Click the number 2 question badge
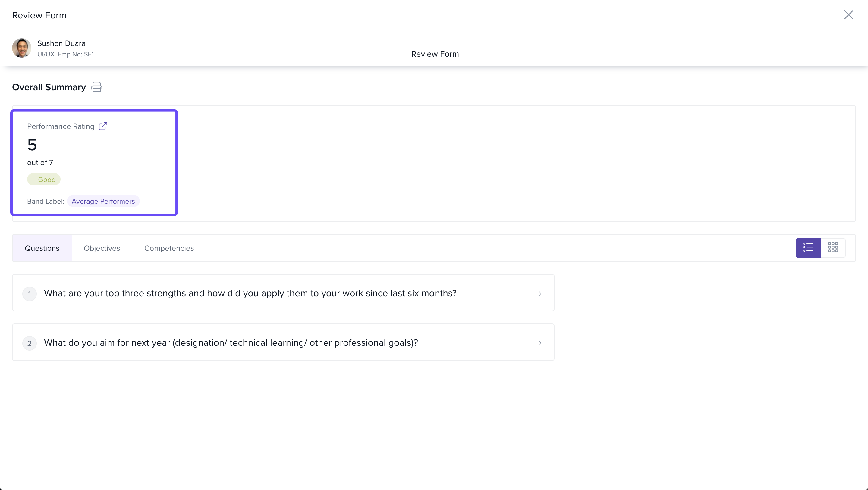868x490 pixels. coord(29,343)
